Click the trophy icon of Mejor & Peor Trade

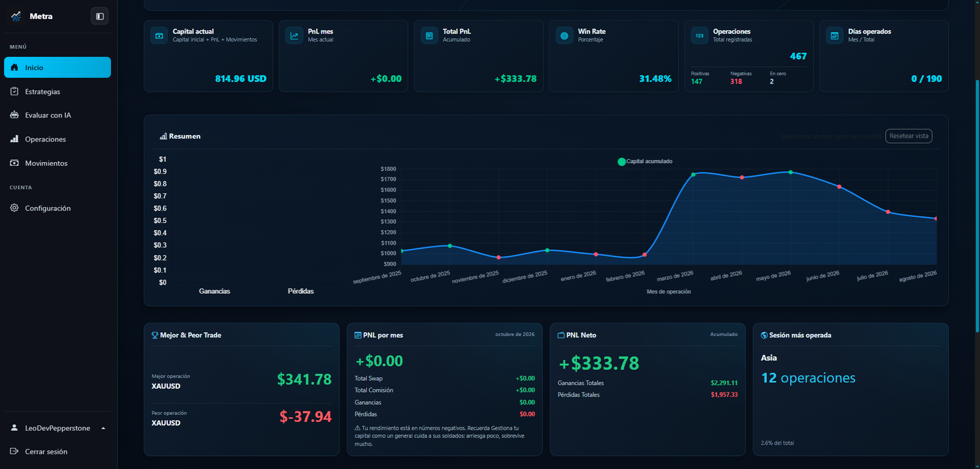(x=155, y=335)
